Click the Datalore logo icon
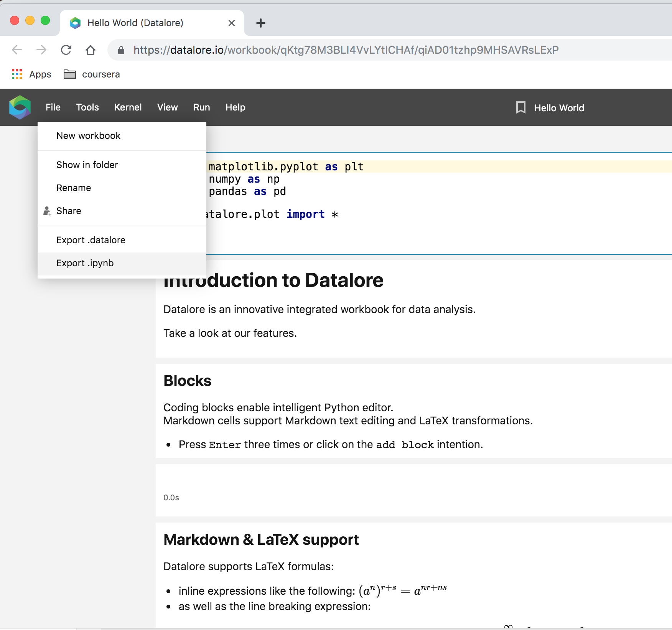Viewport: 672px width, 630px height. (x=20, y=107)
